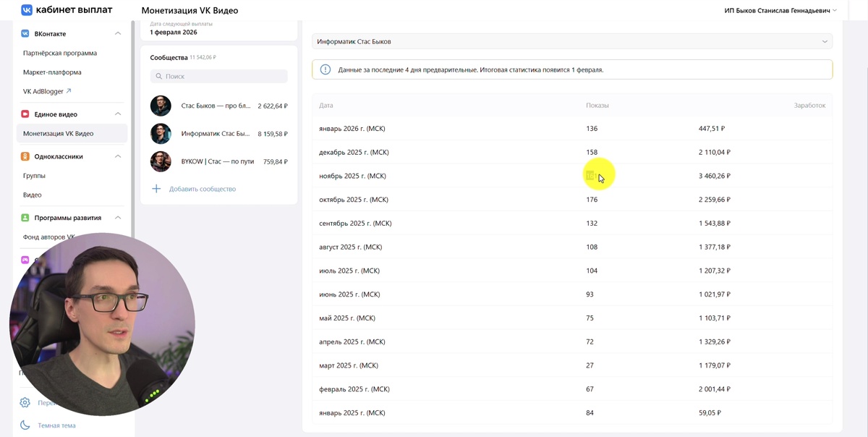The image size is (868, 437).
Task: Click the сентябрь 2025 г. (МСК) row
Action: pyautogui.click(x=572, y=224)
